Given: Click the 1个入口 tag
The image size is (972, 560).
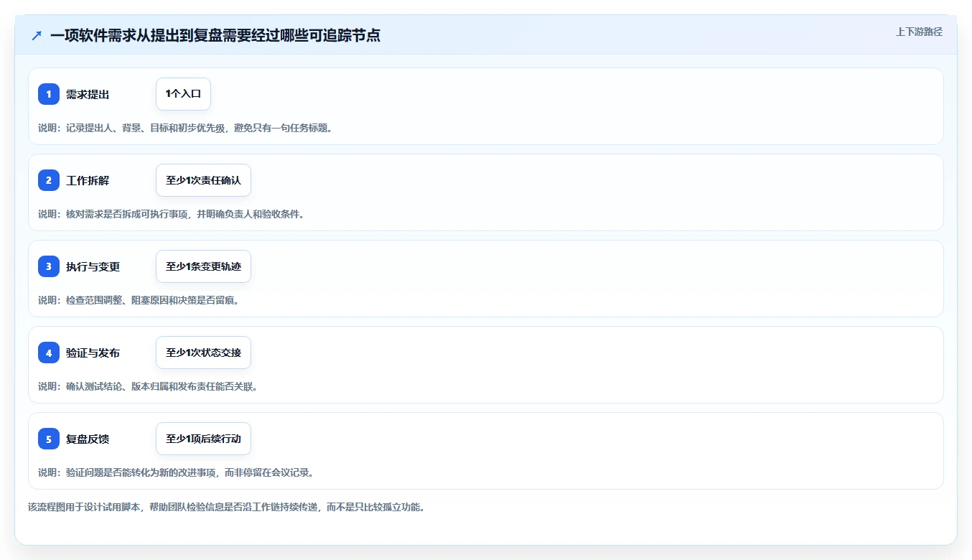Looking at the screenshot, I should click(x=183, y=94).
